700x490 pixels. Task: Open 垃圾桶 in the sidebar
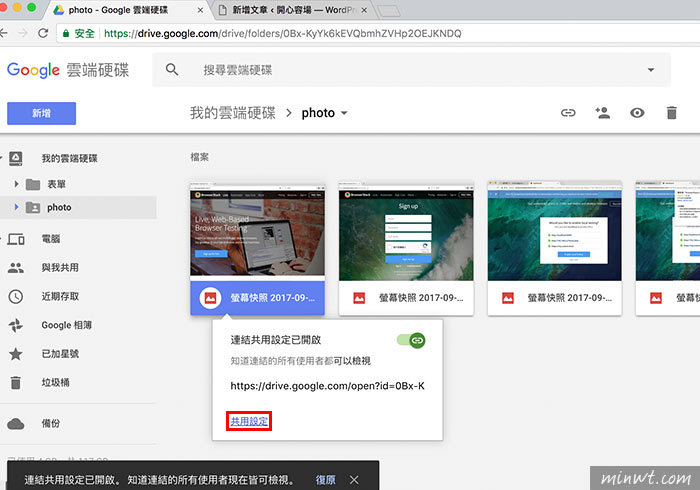[x=55, y=382]
